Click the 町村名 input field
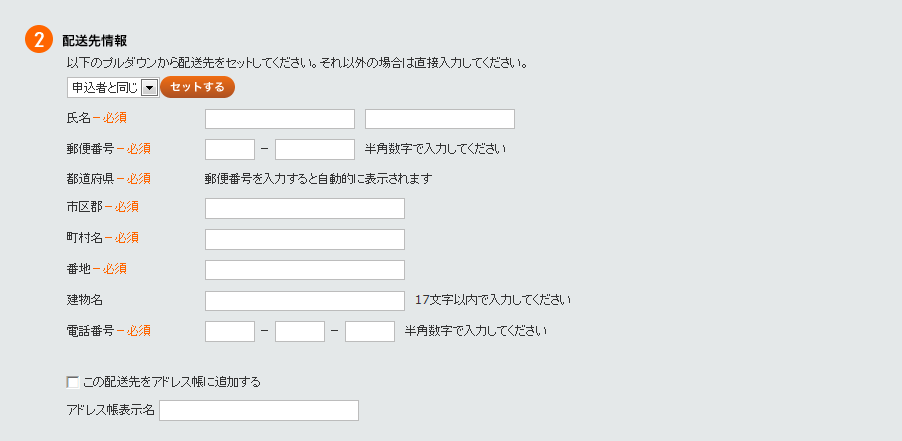This screenshot has height=441, width=902. pyautogui.click(x=305, y=239)
